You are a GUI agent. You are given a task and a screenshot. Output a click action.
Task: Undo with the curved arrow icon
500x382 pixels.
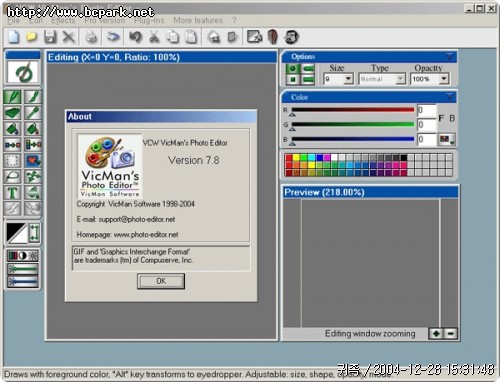tap(135, 36)
